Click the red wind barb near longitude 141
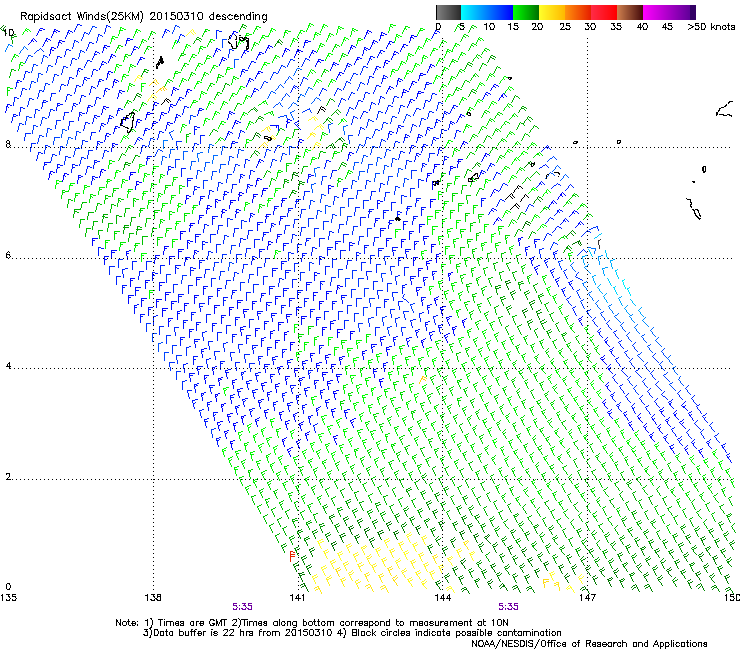The width and height of the screenshot is (740, 650). pos(292,556)
